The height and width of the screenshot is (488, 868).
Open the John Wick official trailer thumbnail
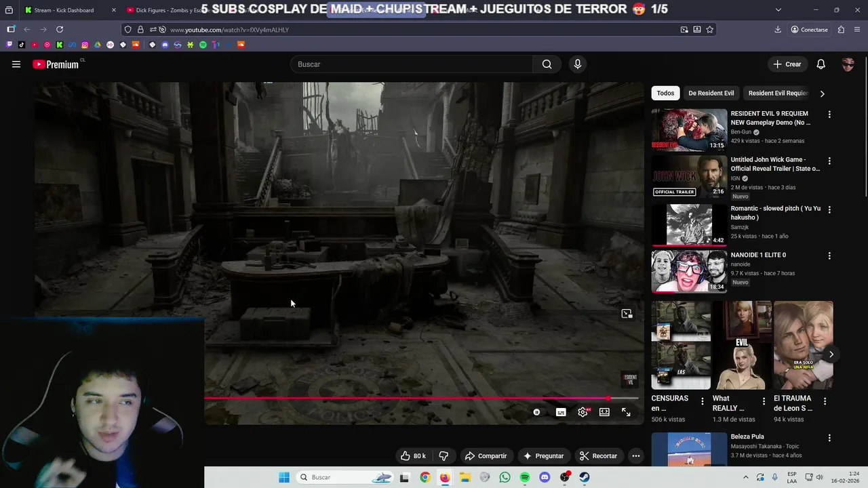point(689,176)
